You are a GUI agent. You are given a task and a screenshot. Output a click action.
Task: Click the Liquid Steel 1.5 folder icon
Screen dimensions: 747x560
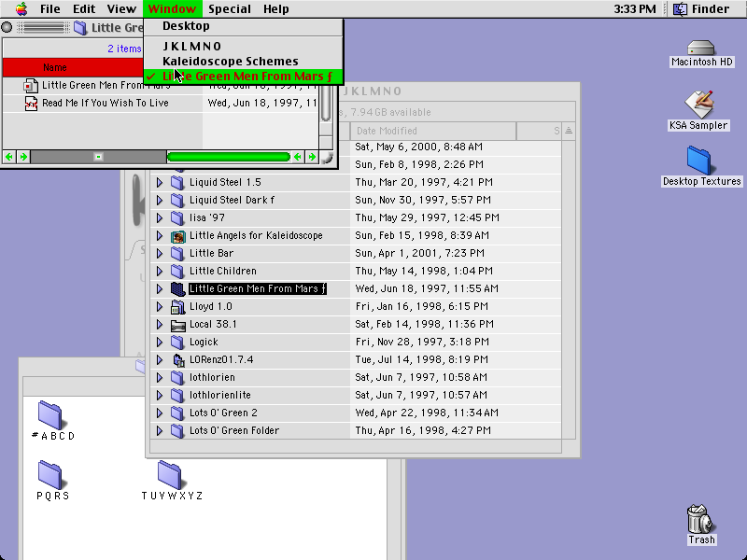(x=177, y=182)
